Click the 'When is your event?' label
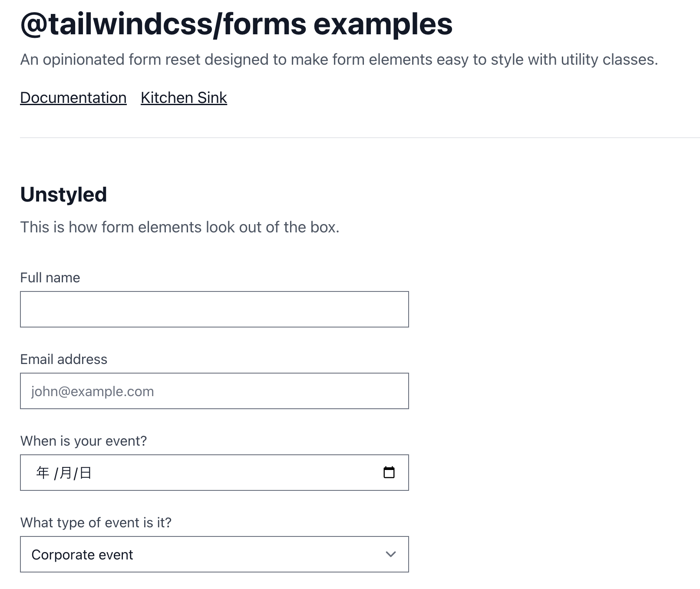The width and height of the screenshot is (700, 589). click(83, 441)
